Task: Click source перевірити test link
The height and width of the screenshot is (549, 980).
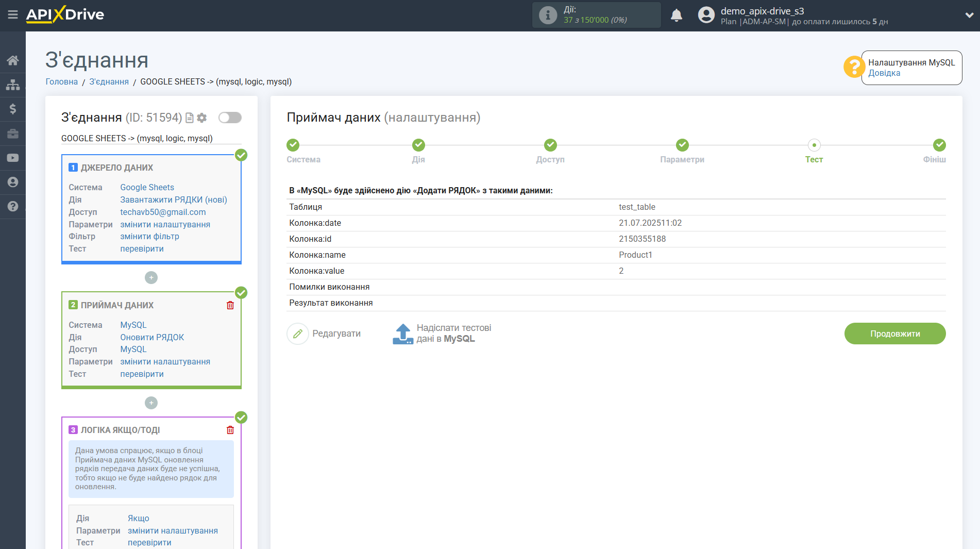Action: point(142,248)
